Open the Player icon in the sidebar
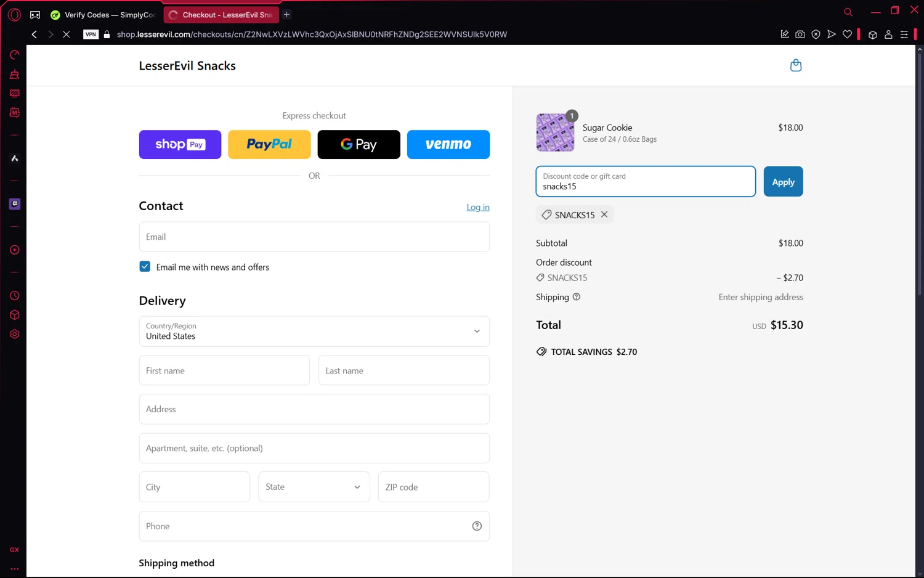Viewport: 924px width, 578px height. tap(15, 250)
